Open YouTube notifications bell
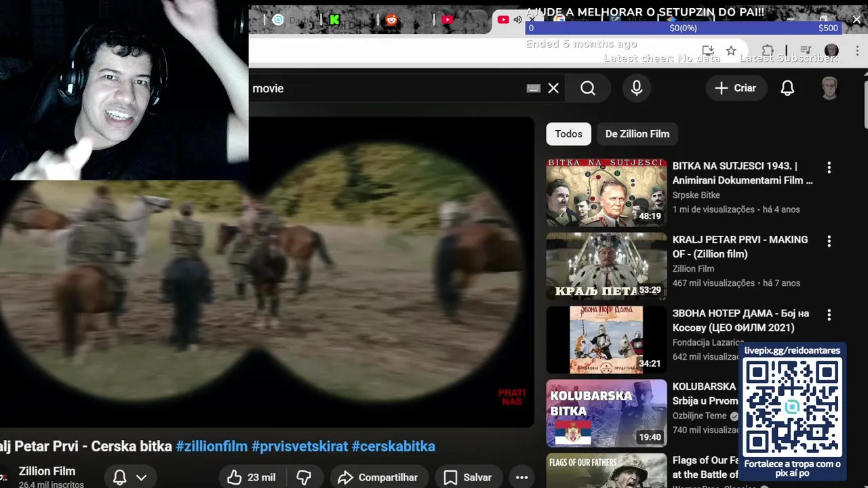 [x=787, y=88]
